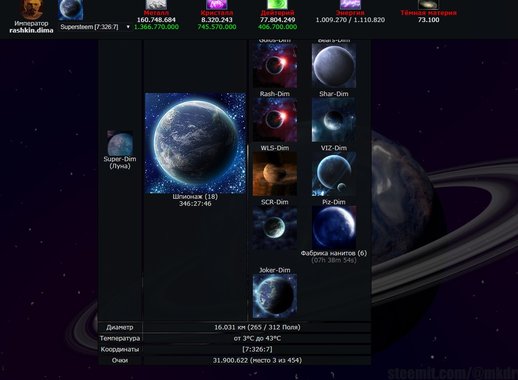Click the Дейтерий resource icon
This screenshot has height=380, width=518.
[x=277, y=4]
